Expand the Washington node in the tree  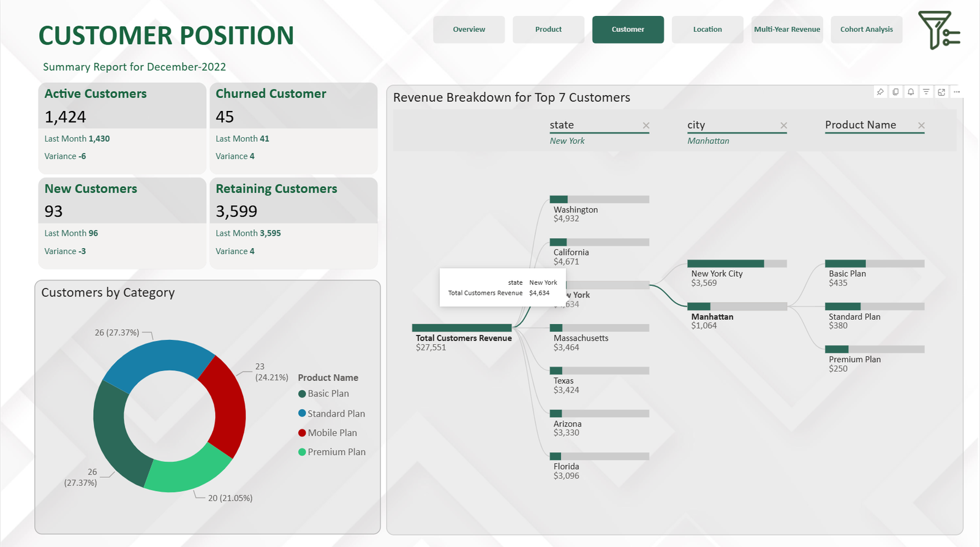point(598,200)
